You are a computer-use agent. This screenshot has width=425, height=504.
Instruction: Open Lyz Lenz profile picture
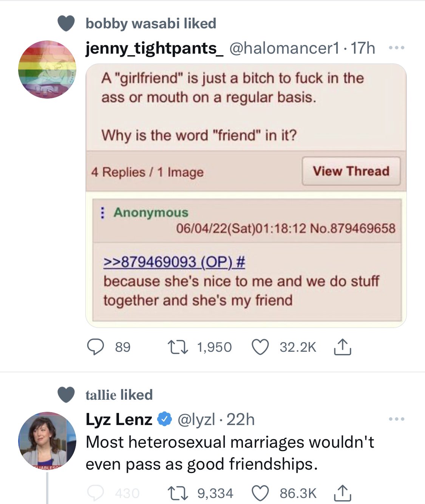pyautogui.click(x=47, y=441)
